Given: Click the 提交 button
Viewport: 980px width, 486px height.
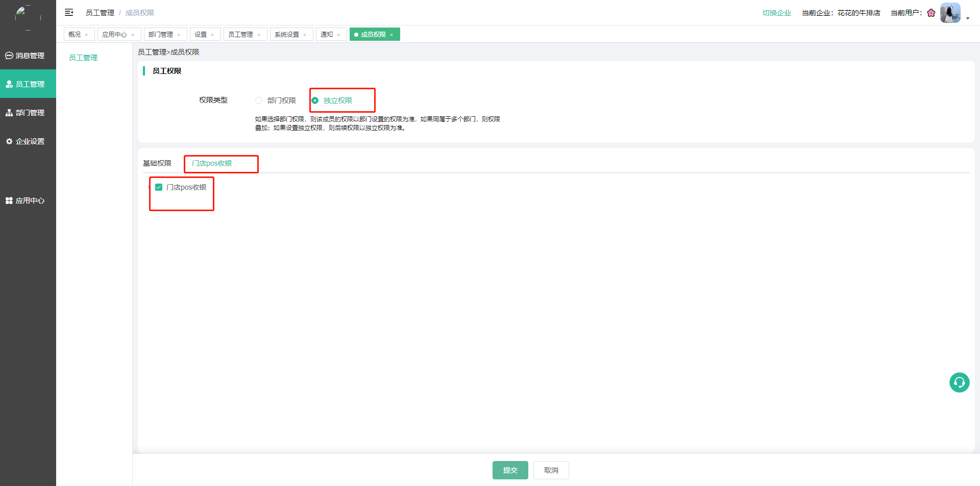Looking at the screenshot, I should 510,470.
